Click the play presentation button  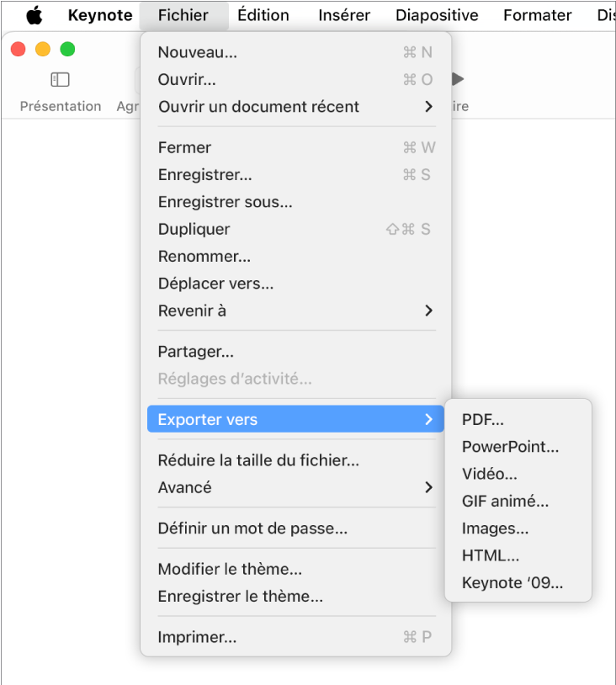(455, 78)
